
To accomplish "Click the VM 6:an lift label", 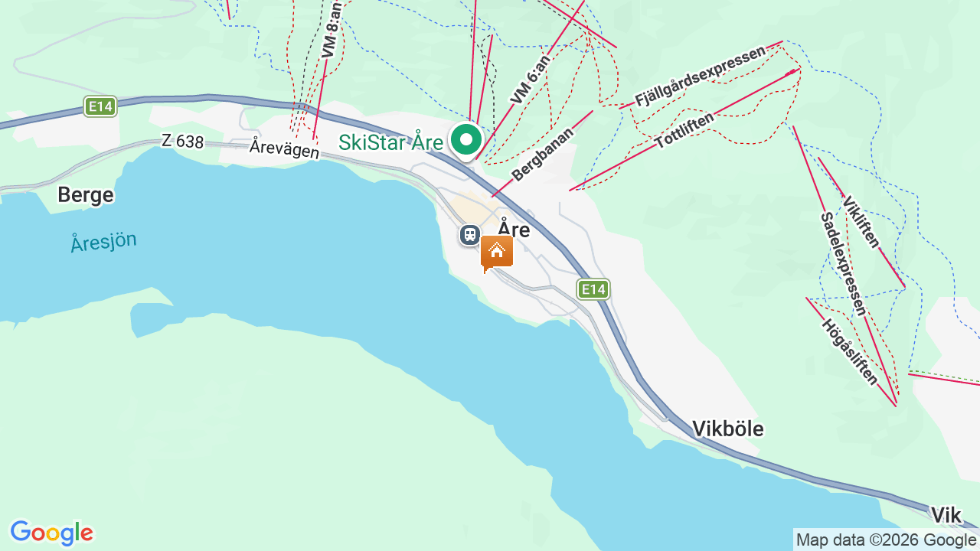I will point(530,79).
